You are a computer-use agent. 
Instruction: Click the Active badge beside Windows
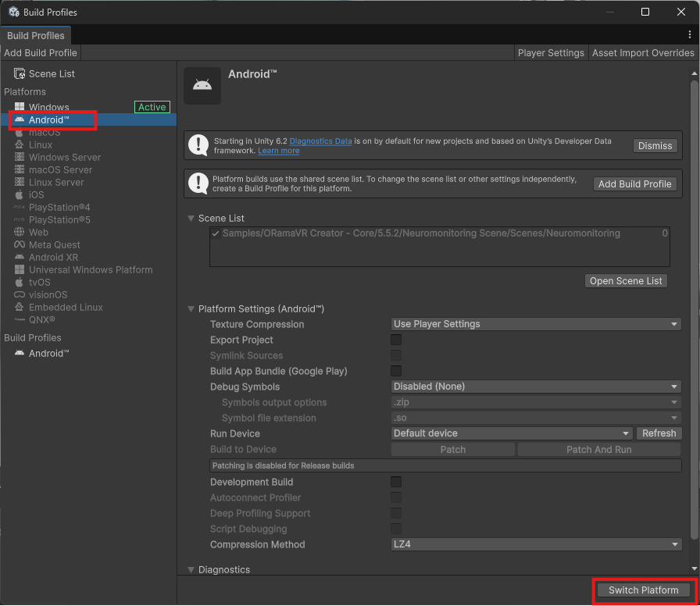pos(152,107)
